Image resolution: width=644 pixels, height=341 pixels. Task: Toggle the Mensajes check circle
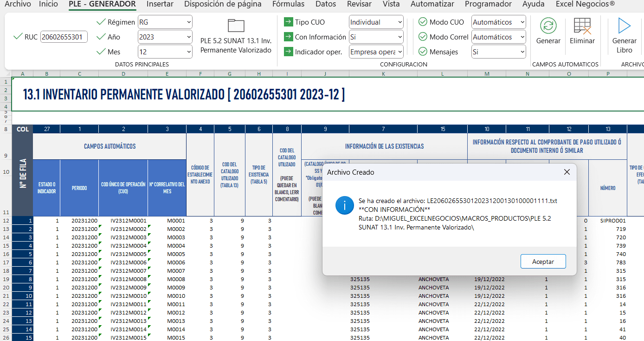[423, 52]
